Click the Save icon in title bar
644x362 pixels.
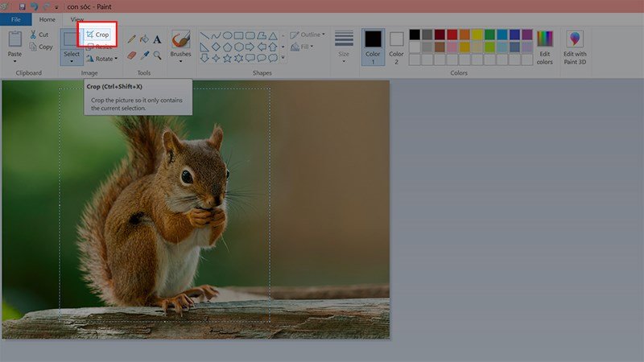pyautogui.click(x=23, y=6)
